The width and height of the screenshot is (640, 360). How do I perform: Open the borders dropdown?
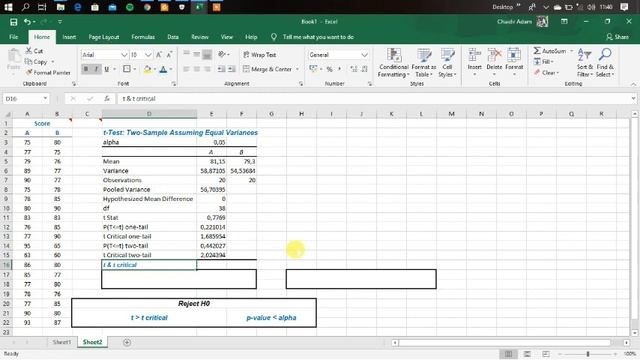coord(135,69)
